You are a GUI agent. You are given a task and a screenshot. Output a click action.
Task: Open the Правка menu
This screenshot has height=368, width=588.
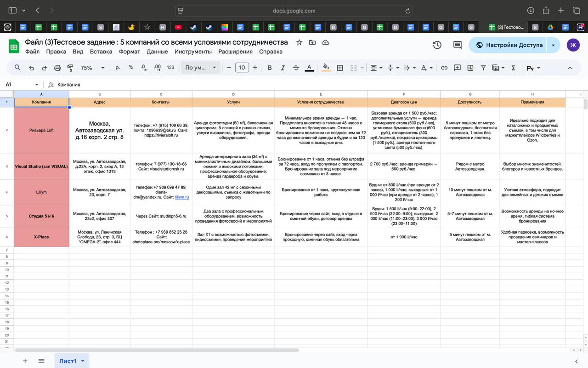coord(56,52)
